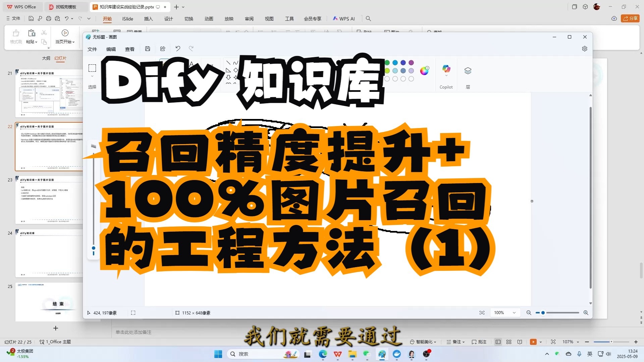This screenshot has width=644, height=362.
Task: Open WPS search magnifier in ribbon
Action: tap(368, 19)
